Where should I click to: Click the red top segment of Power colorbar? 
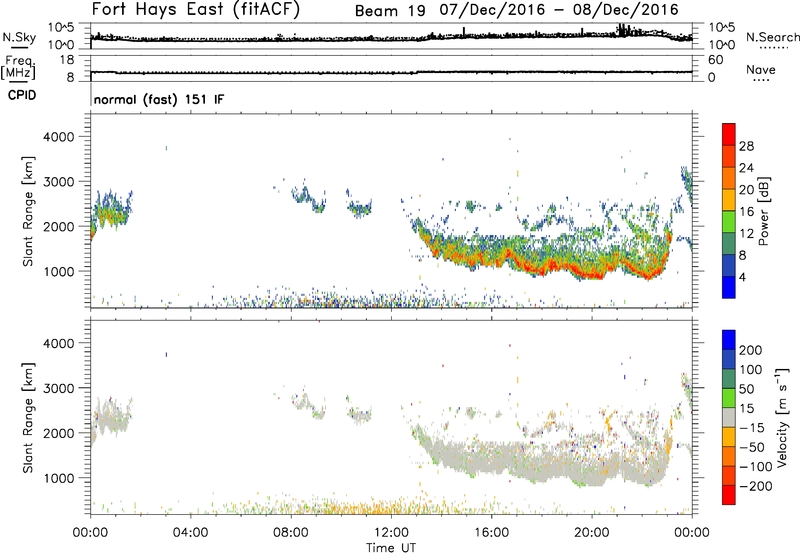(x=729, y=134)
